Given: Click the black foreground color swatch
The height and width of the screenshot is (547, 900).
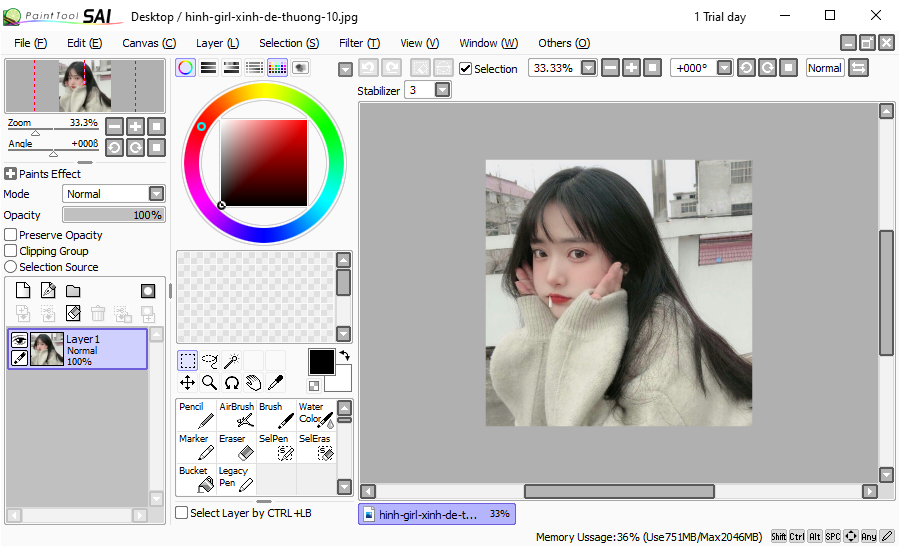Looking at the screenshot, I should coord(321,362).
